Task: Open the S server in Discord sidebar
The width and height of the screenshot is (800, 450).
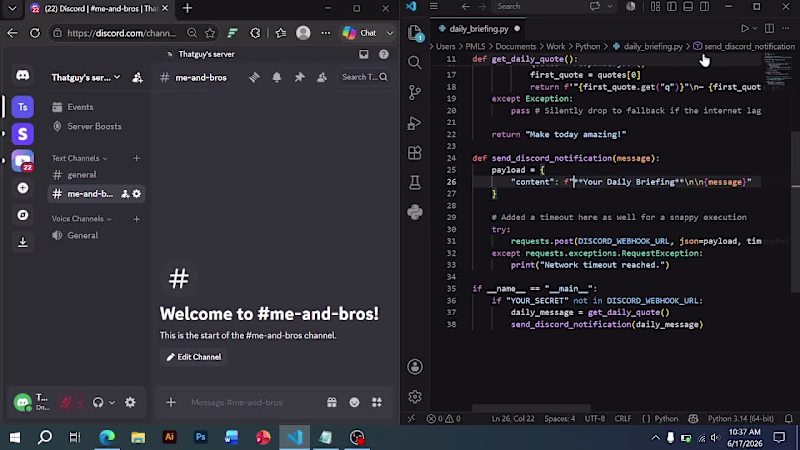Action: (x=22, y=134)
